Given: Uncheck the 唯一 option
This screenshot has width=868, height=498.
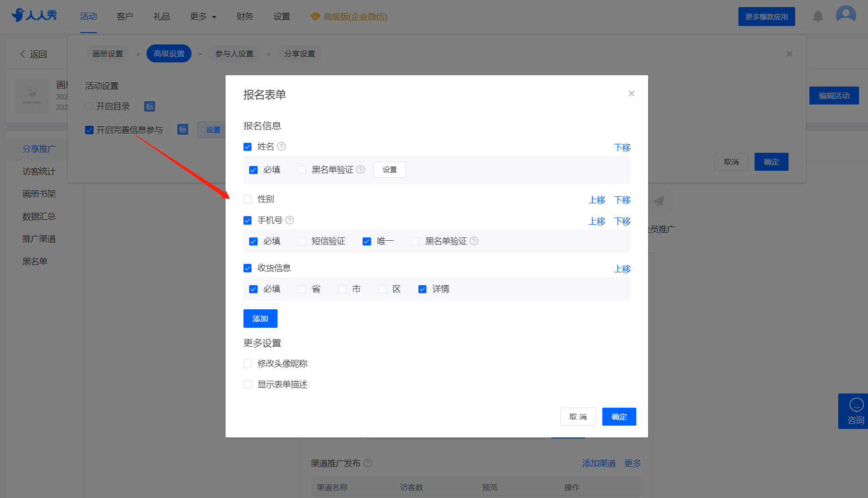Looking at the screenshot, I should pos(366,241).
